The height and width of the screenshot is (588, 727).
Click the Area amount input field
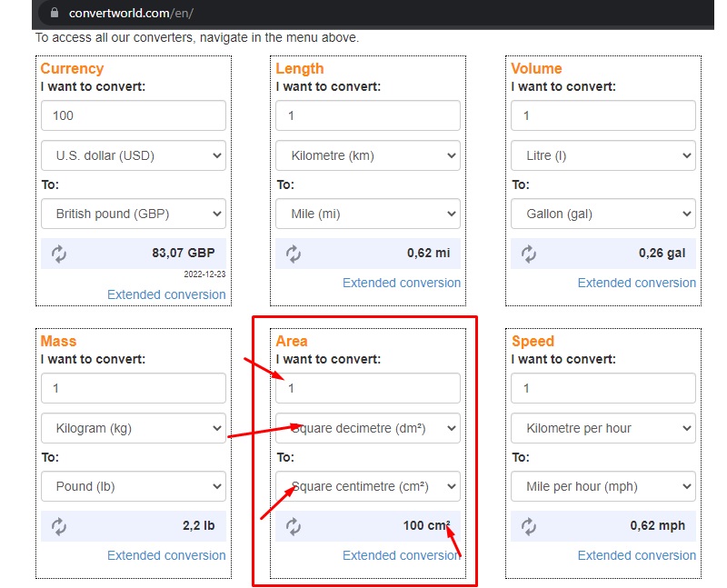(367, 388)
